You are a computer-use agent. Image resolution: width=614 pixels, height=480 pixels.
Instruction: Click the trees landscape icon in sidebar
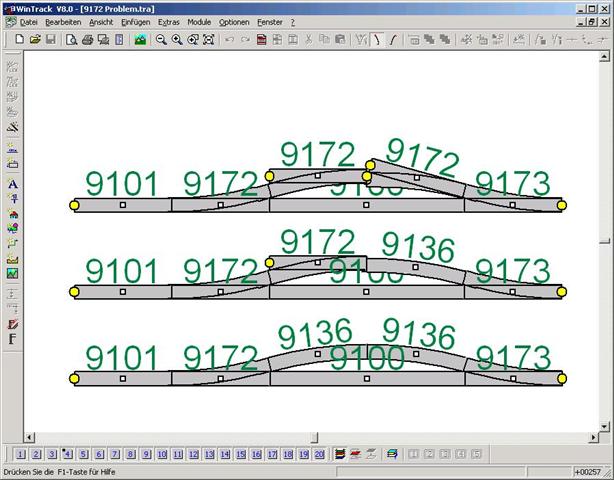[x=13, y=228]
